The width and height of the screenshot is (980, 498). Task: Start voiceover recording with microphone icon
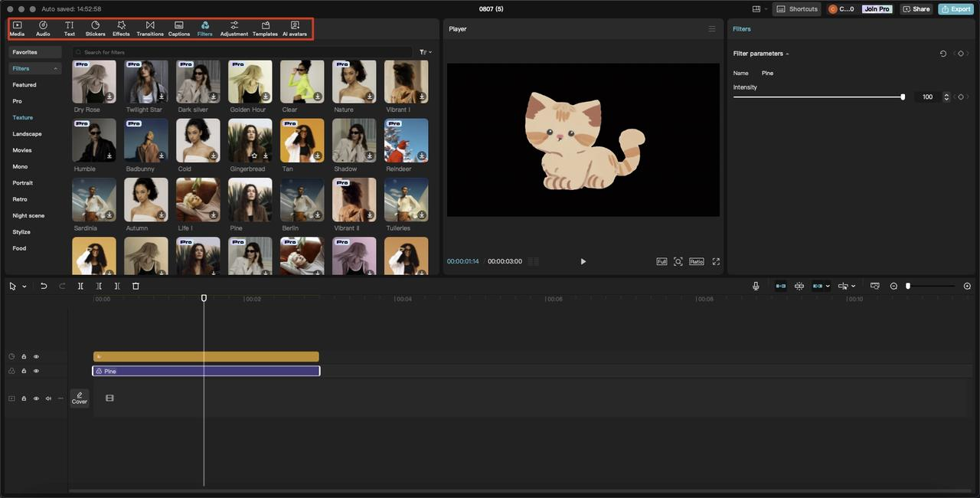[x=756, y=286]
